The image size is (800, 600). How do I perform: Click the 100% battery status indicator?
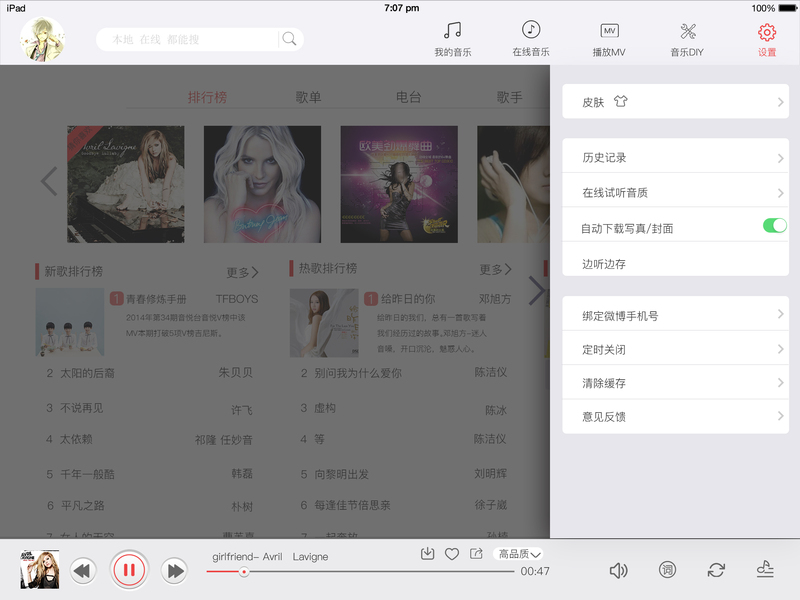click(x=773, y=8)
